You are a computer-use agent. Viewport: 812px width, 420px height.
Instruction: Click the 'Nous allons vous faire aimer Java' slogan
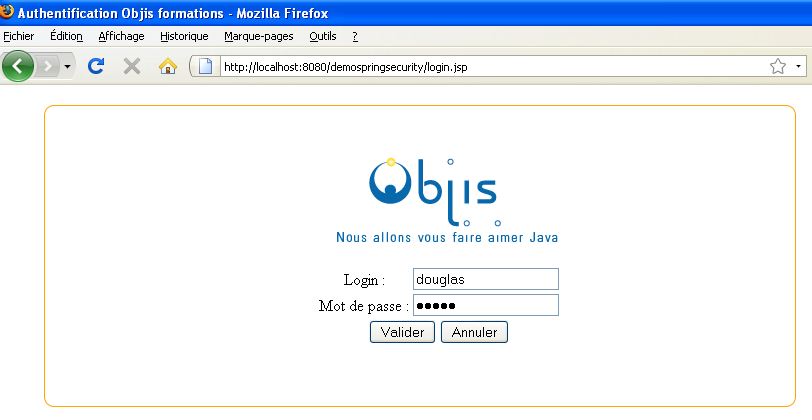tap(447, 237)
